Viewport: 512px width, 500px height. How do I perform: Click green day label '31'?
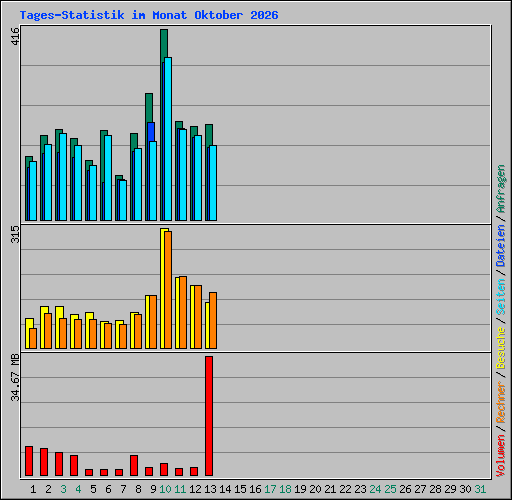[x=480, y=489]
